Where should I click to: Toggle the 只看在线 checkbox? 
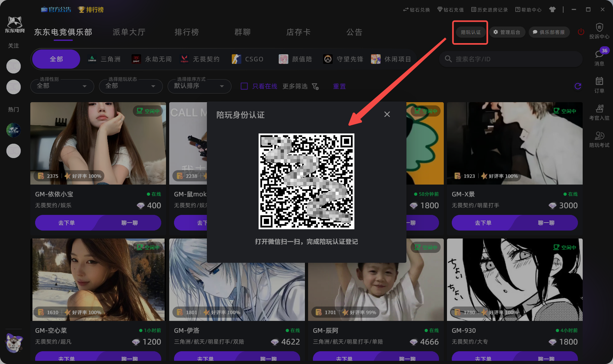pos(244,86)
